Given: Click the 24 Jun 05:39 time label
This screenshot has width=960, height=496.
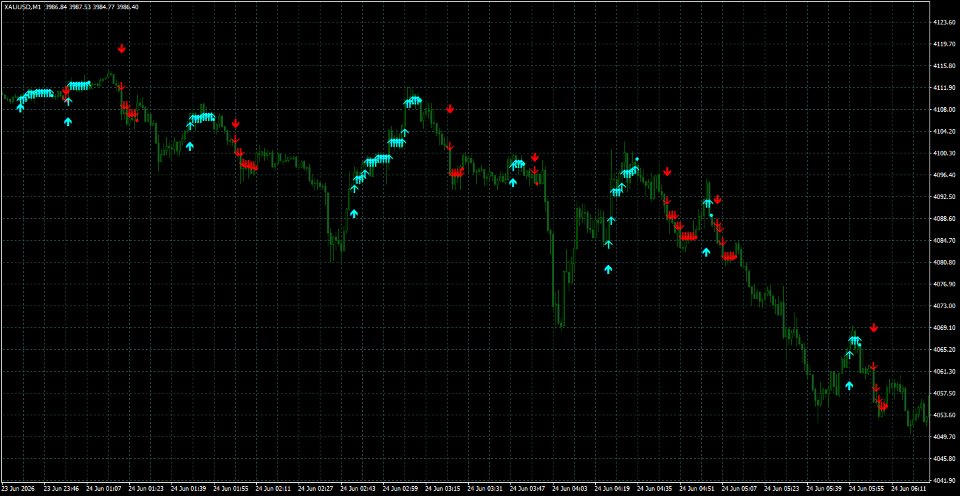Looking at the screenshot, I should (823, 489).
